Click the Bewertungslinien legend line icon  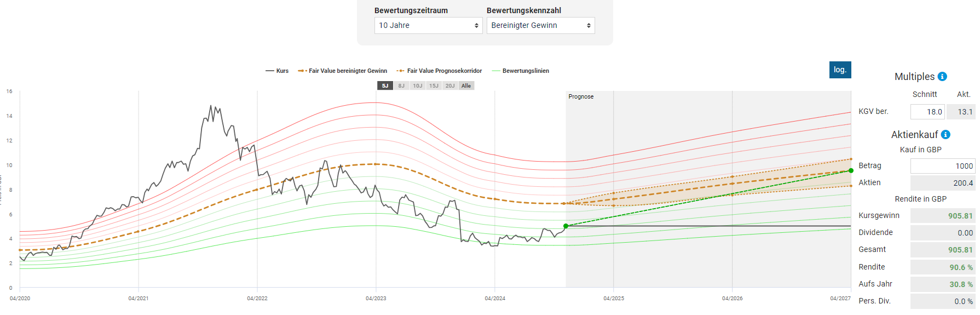(496, 71)
